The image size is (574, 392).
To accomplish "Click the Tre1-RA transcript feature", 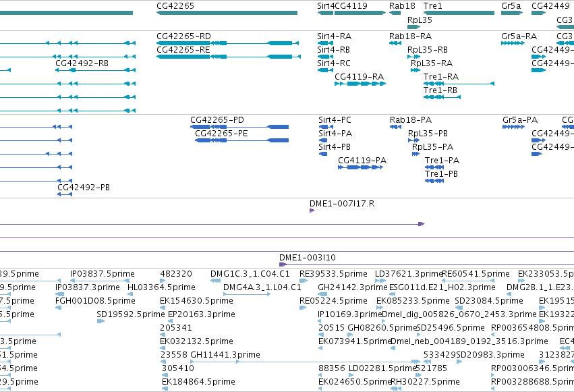I will 459,84.
